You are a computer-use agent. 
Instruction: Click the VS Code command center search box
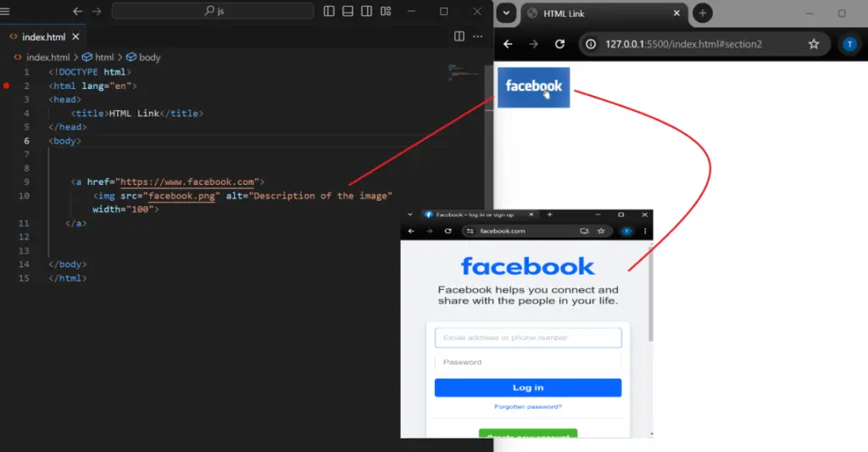213,11
